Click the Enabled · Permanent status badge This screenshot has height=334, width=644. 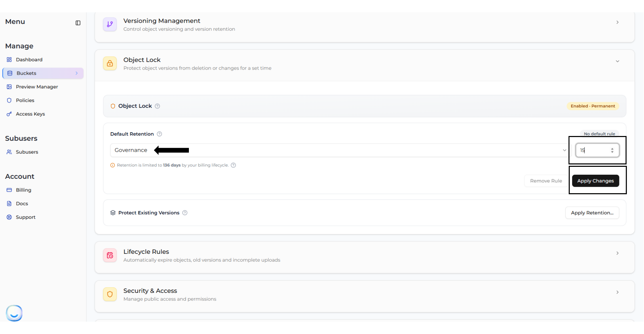tap(593, 106)
